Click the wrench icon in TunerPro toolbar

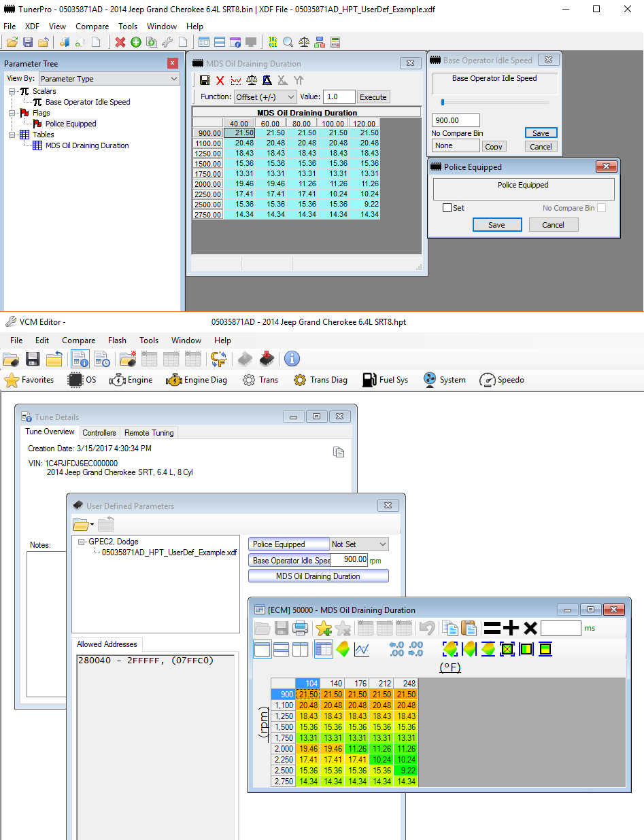pos(167,42)
